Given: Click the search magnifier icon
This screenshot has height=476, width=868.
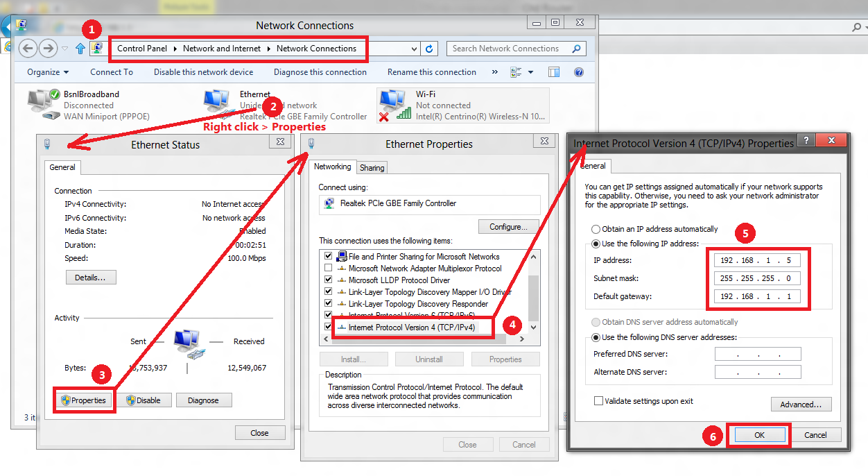Looking at the screenshot, I should [x=576, y=49].
